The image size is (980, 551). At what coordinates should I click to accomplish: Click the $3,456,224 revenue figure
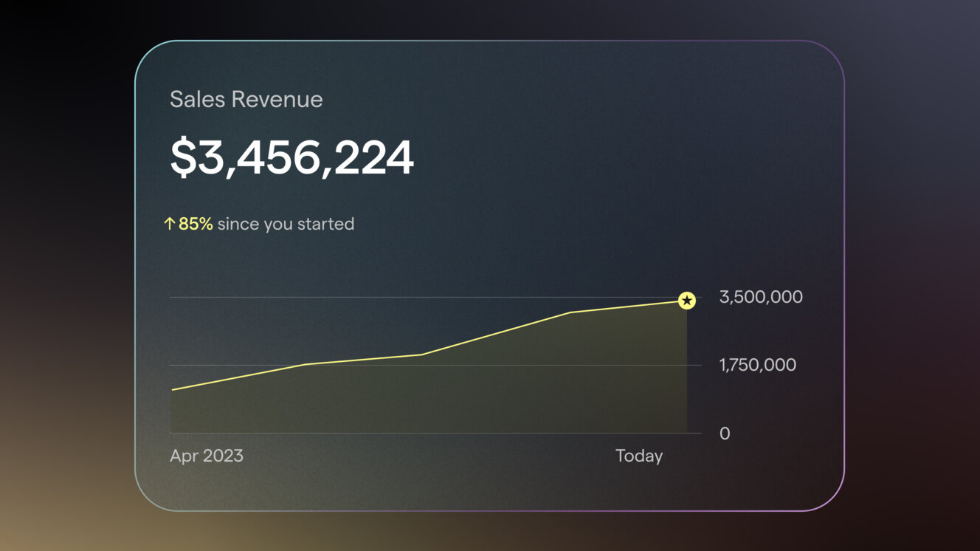click(292, 158)
